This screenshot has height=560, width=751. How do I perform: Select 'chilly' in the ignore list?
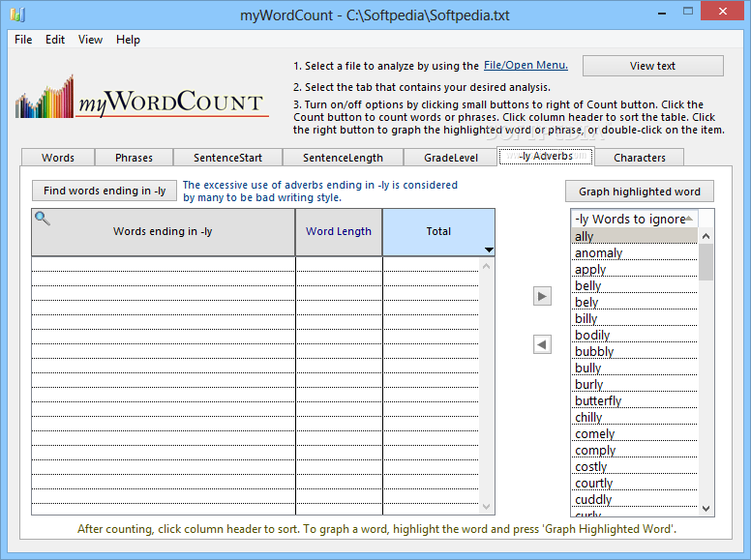(x=634, y=417)
